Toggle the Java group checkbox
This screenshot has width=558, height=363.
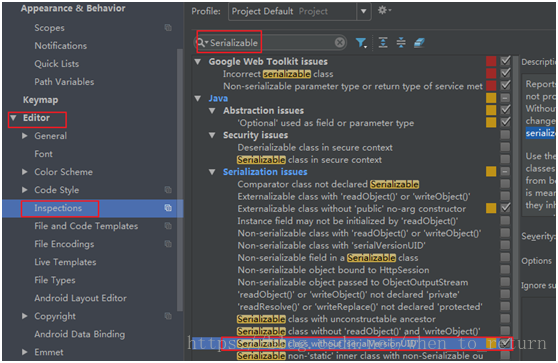[505, 98]
